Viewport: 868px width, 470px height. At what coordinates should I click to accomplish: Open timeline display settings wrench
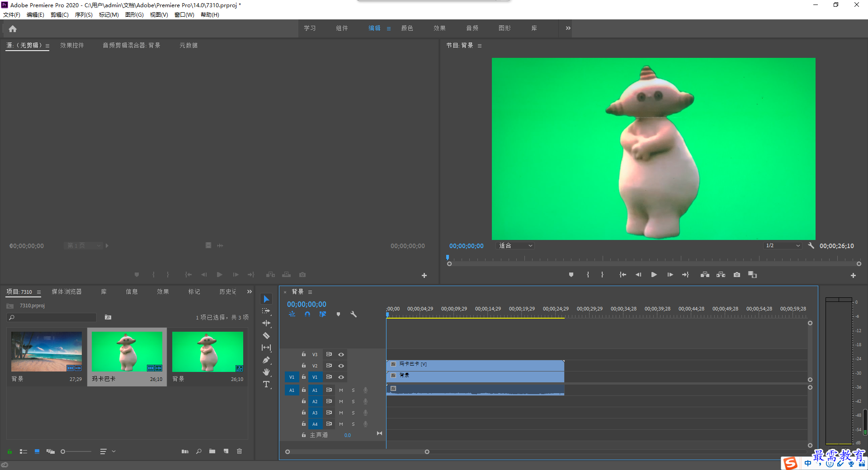(x=354, y=314)
